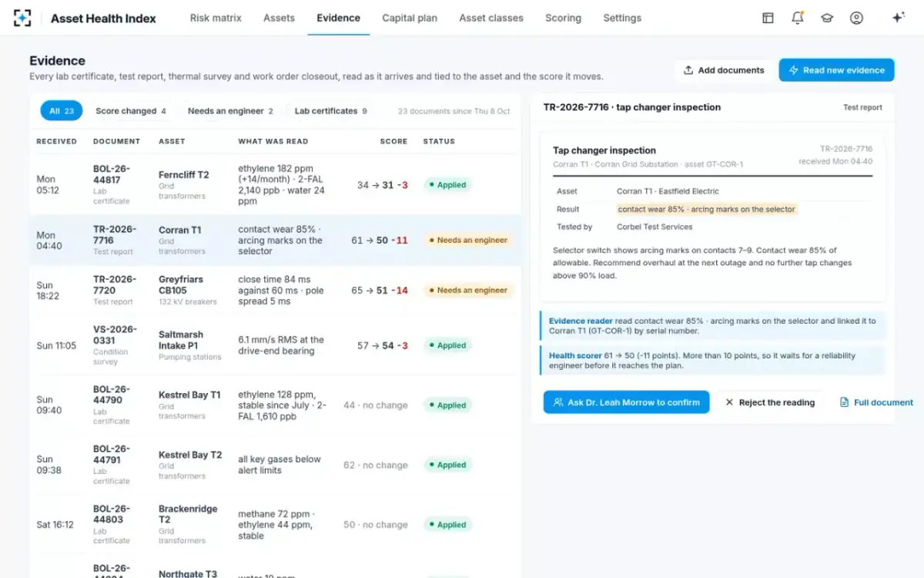Sort by the Received column header
This screenshot has height=578, width=924.
click(x=57, y=142)
